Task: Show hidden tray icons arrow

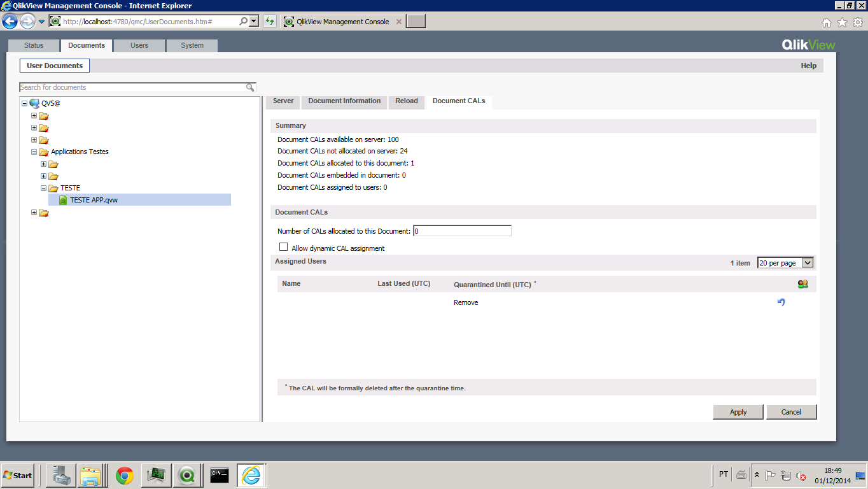Action: [x=757, y=475]
